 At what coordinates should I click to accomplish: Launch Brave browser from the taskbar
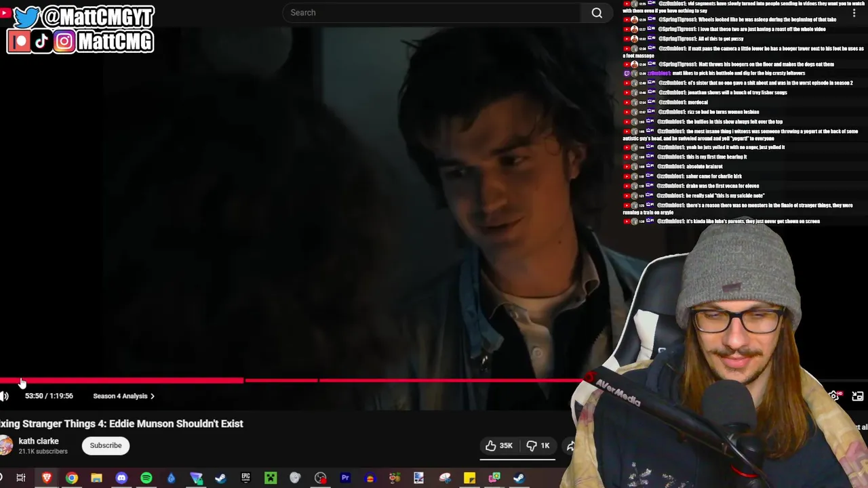click(x=47, y=479)
